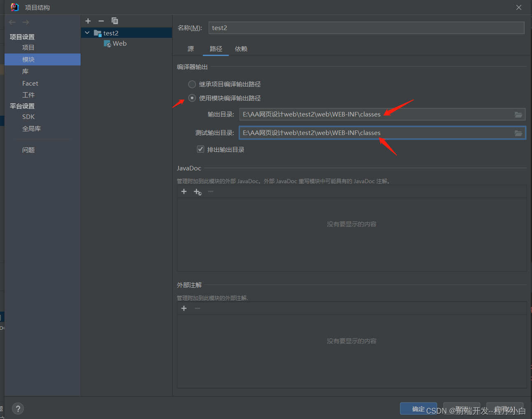Screen dimensions: 532x419
Task: Collapse the test2 module tree node
Action: [87, 33]
